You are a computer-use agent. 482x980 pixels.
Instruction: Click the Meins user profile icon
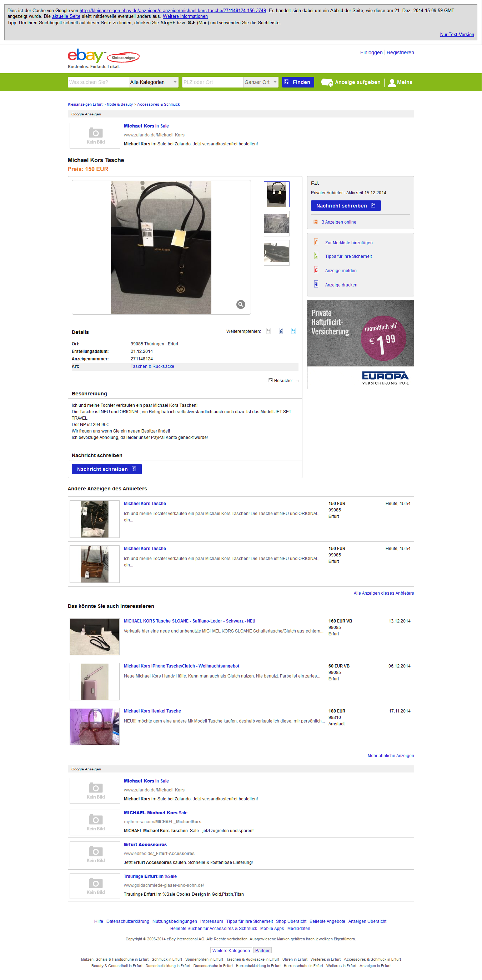[391, 82]
